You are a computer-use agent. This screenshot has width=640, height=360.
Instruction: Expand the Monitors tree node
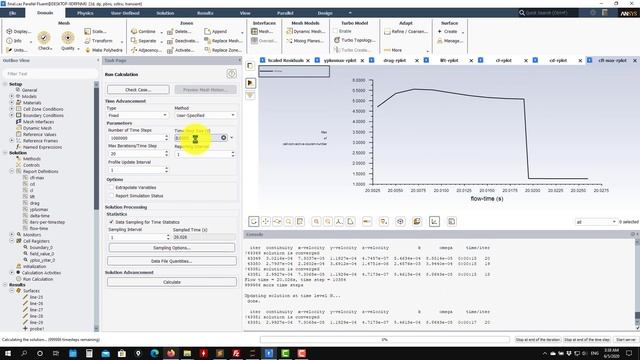(12, 235)
